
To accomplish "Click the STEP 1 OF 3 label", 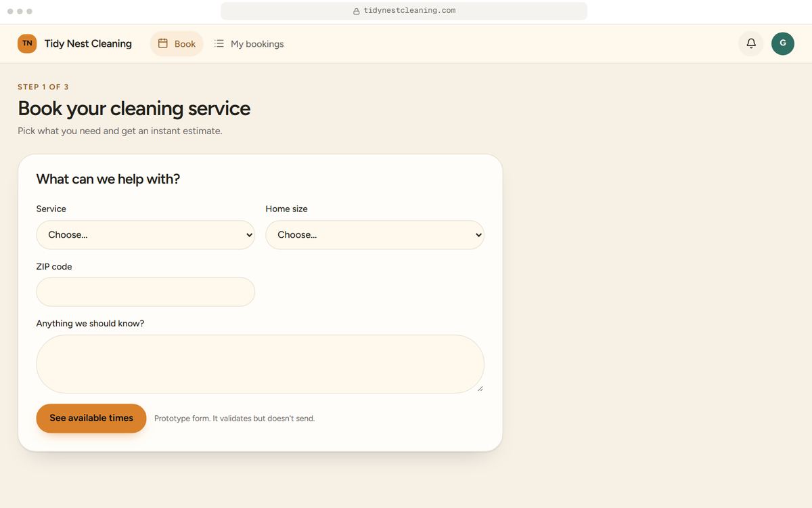I will pos(43,87).
